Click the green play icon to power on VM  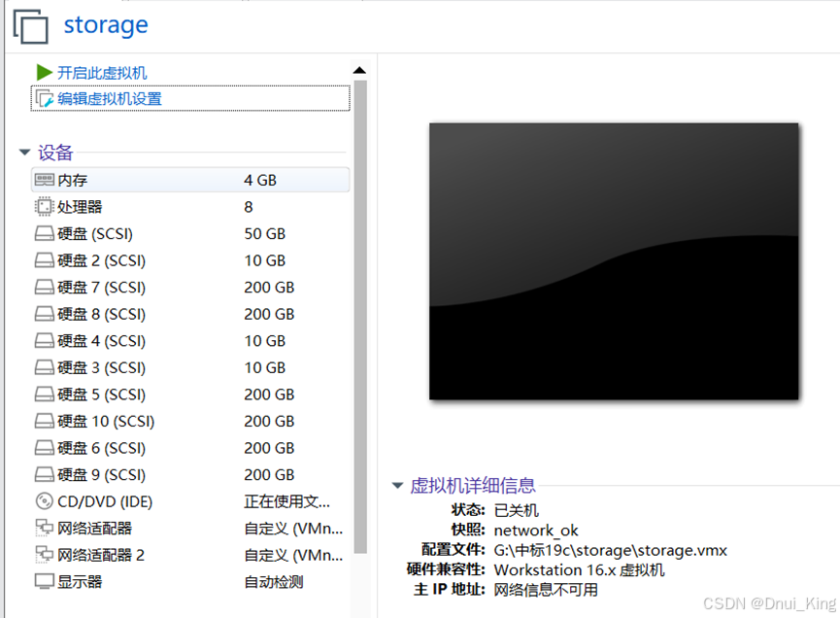(x=44, y=72)
